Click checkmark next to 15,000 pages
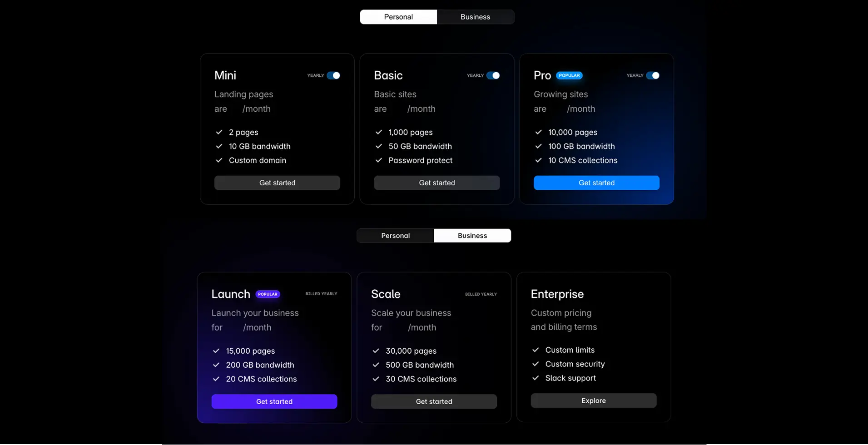The width and height of the screenshot is (868, 445). pyautogui.click(x=216, y=351)
